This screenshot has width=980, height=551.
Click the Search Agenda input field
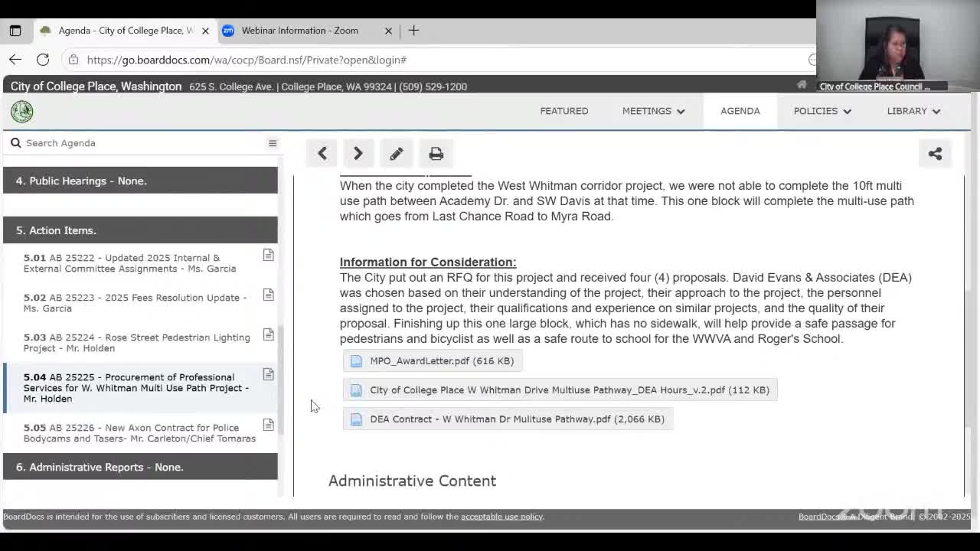point(138,143)
